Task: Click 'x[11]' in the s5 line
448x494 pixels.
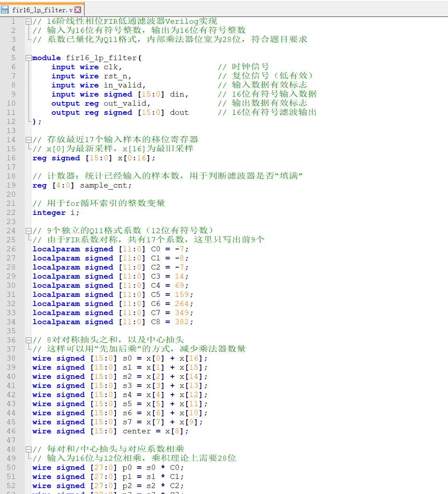Action: [x=191, y=404]
